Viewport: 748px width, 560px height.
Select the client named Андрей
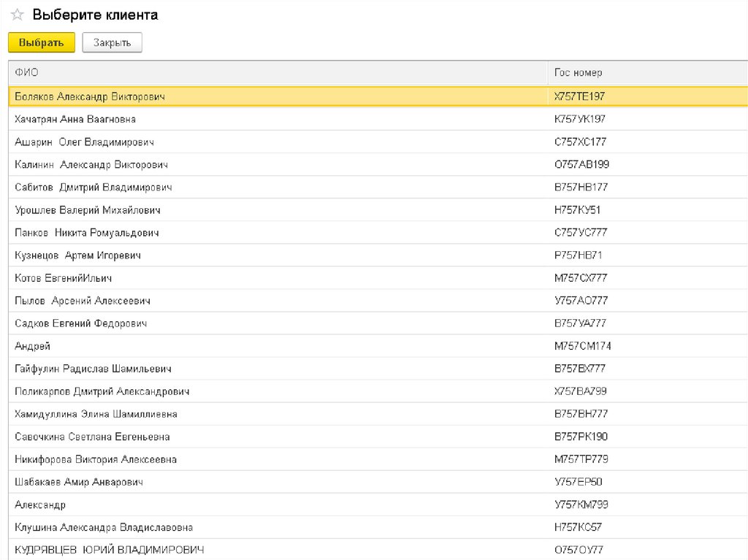(x=33, y=346)
